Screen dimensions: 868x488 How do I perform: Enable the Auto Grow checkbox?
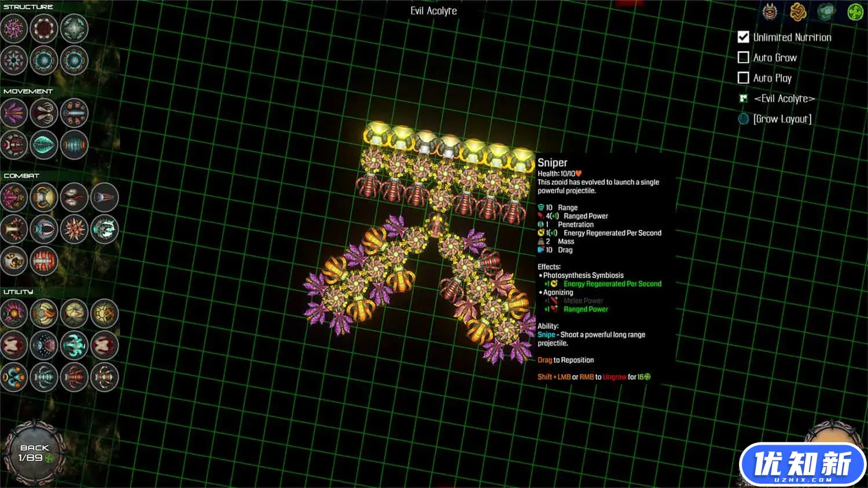(744, 57)
